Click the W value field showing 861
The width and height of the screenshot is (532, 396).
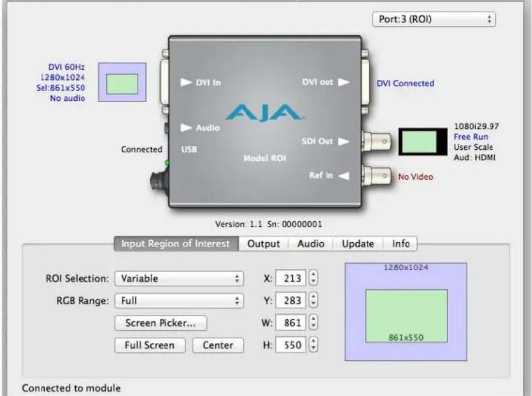tap(290, 323)
